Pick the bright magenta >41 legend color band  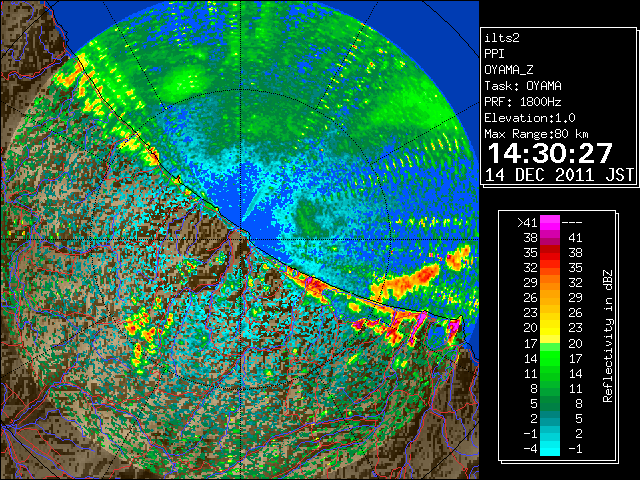pos(550,222)
